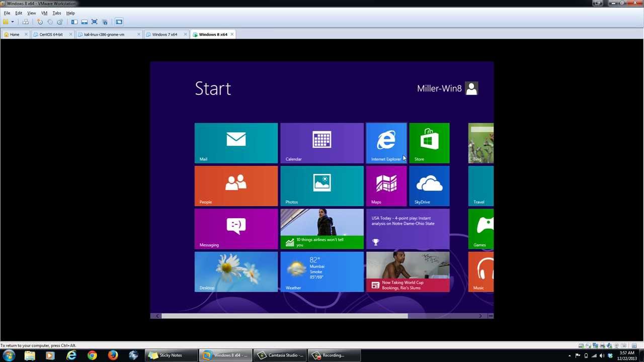
Task: Open the People tile
Action: coord(236,186)
